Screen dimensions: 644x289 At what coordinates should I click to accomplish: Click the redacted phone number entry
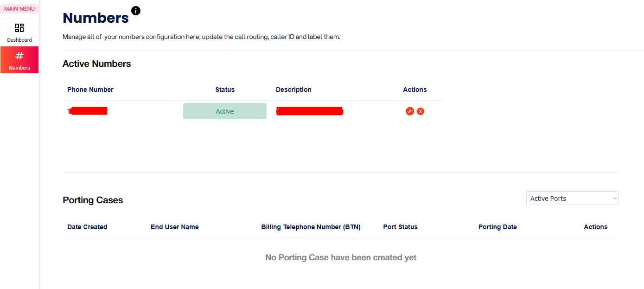click(x=88, y=111)
